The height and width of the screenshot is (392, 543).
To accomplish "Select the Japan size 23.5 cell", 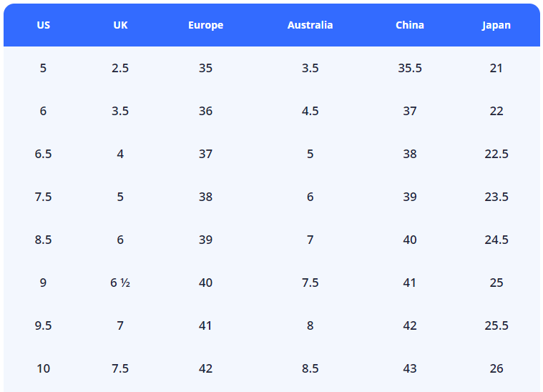I will (496, 197).
